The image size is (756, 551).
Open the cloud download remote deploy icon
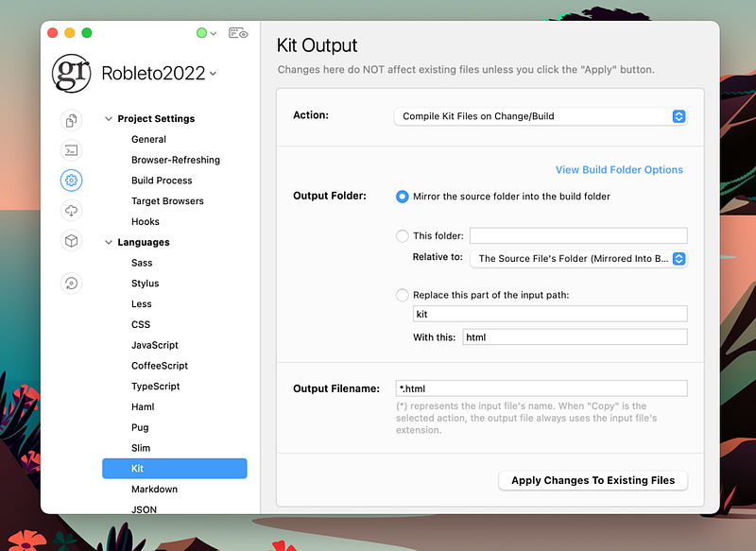[72, 211]
